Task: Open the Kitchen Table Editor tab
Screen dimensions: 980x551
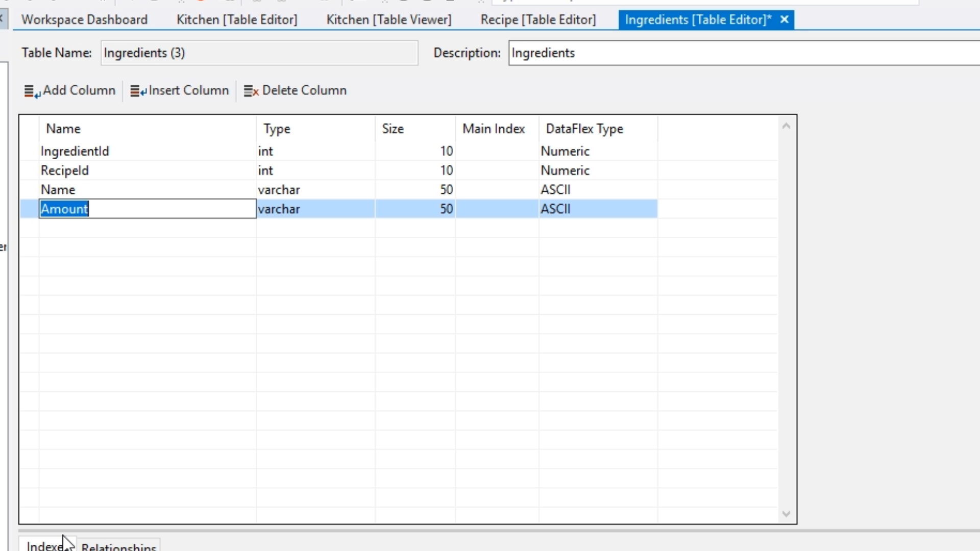Action: coord(237,20)
